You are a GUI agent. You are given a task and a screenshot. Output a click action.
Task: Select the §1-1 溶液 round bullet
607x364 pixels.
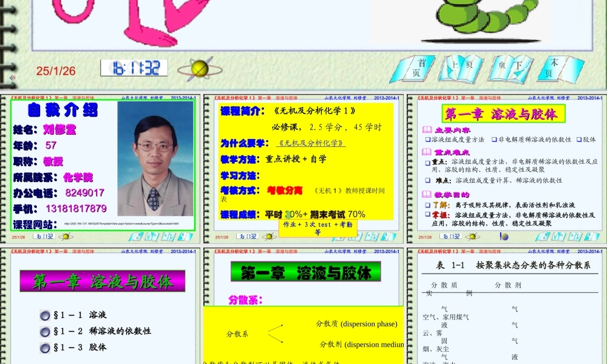[44, 315]
